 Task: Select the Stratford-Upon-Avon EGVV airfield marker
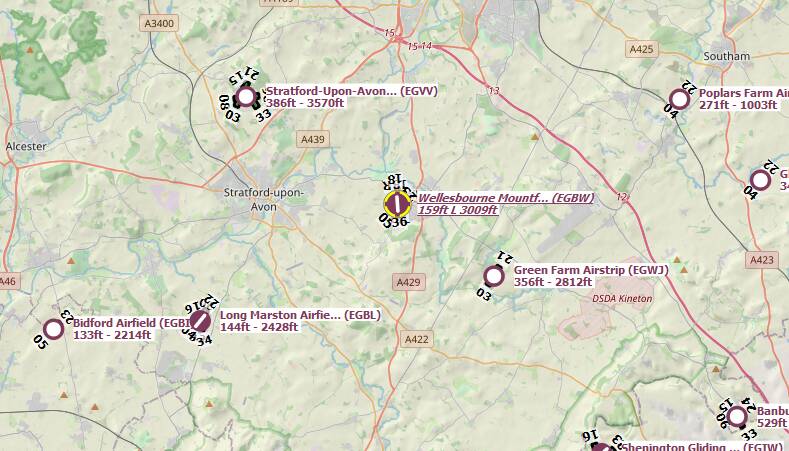point(246,97)
